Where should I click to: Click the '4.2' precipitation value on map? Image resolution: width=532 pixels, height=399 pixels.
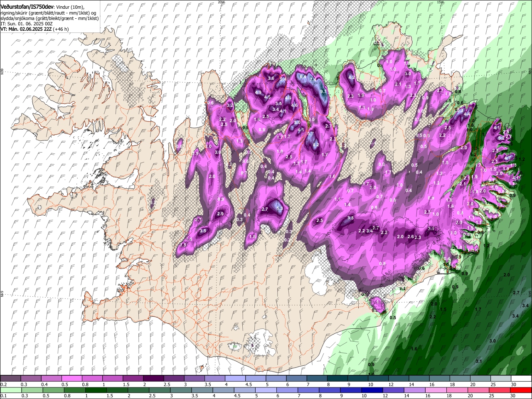pos(351,77)
